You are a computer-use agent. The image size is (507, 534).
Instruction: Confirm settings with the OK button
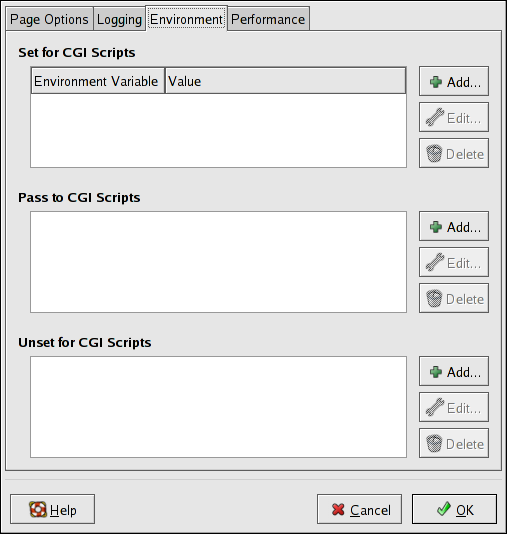tap(454, 509)
